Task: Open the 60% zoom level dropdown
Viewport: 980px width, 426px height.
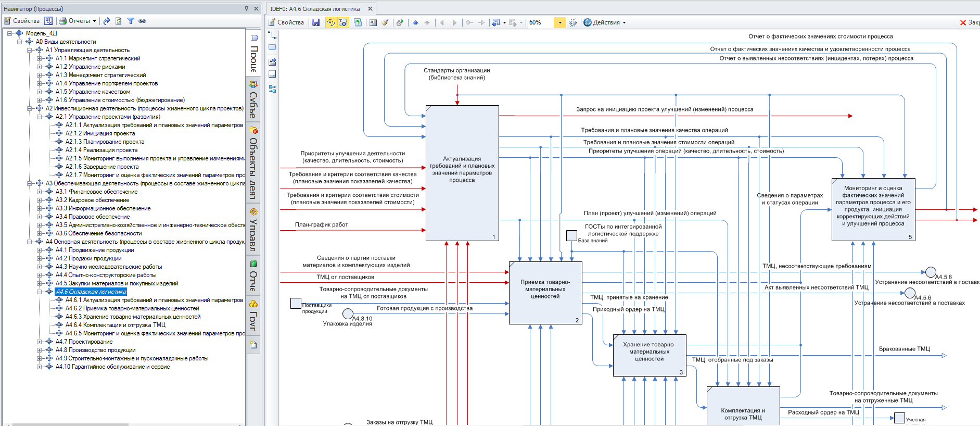Action: click(560, 22)
